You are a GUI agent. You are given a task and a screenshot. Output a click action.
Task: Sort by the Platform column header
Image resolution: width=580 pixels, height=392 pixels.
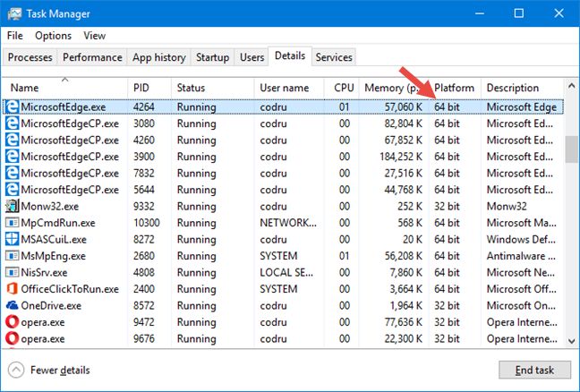pyautogui.click(x=455, y=88)
